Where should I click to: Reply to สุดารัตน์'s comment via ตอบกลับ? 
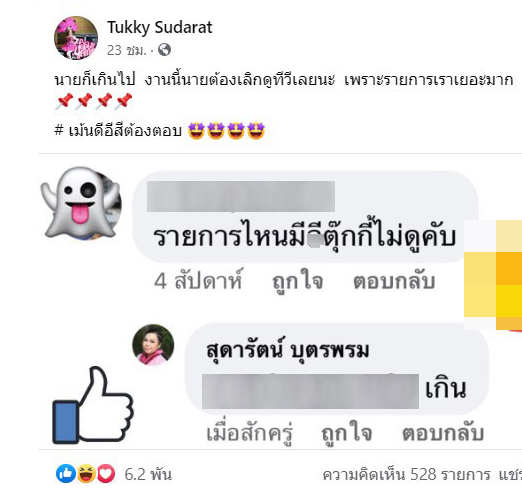pyautogui.click(x=443, y=433)
